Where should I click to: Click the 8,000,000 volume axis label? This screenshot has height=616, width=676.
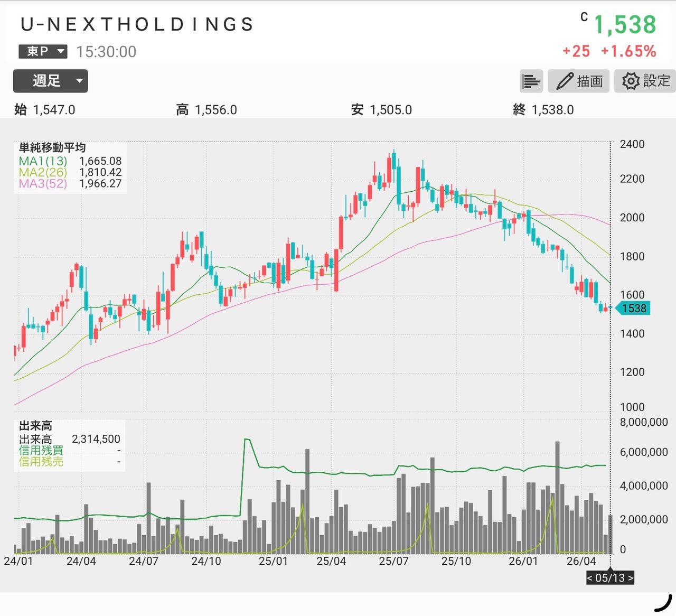pos(644,422)
